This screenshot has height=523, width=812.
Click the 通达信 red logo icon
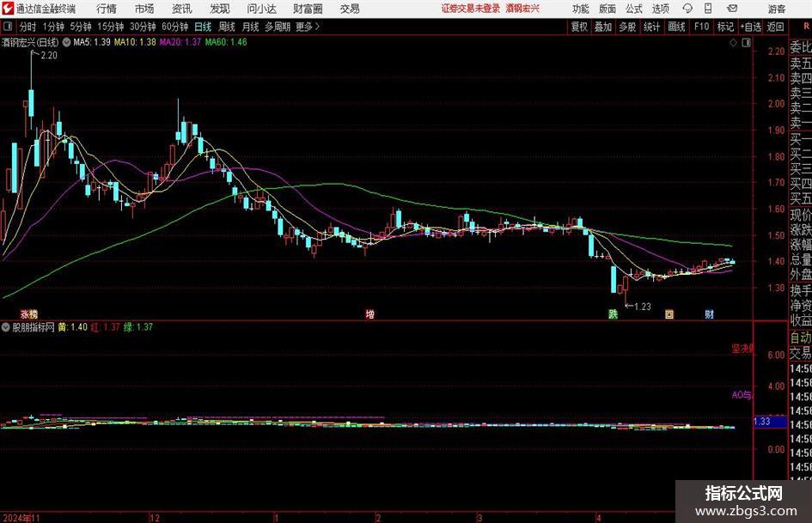click(x=8, y=9)
